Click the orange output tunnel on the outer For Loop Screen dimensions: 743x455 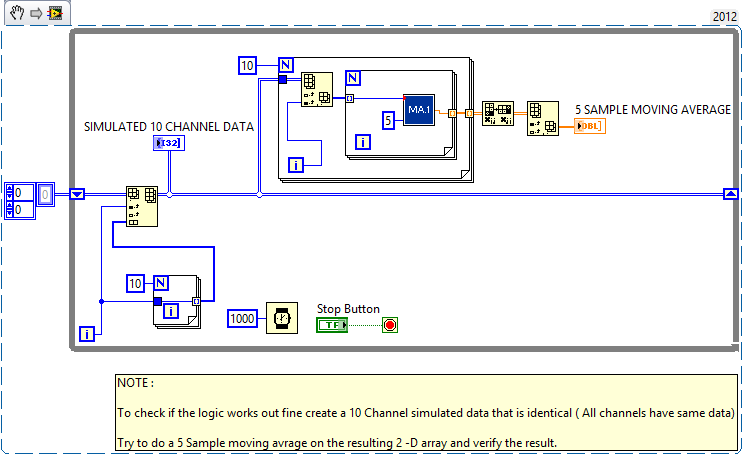click(x=469, y=114)
